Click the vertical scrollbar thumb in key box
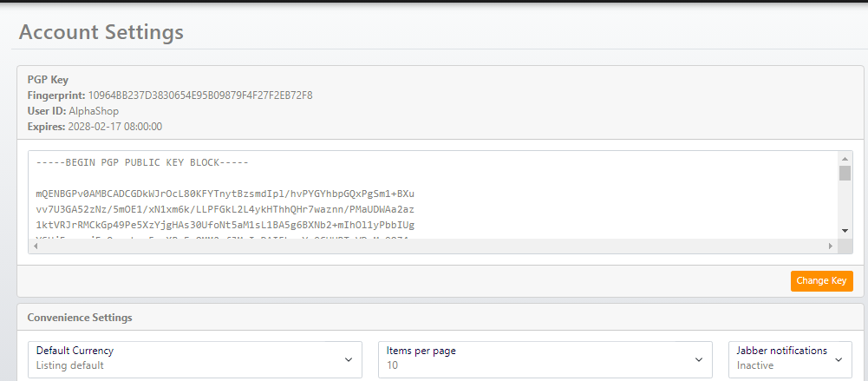Screen dimensions: 868x381 pos(845,173)
